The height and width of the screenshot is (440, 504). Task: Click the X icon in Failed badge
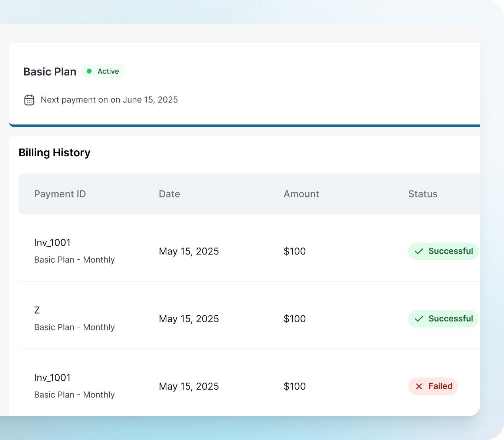point(419,387)
